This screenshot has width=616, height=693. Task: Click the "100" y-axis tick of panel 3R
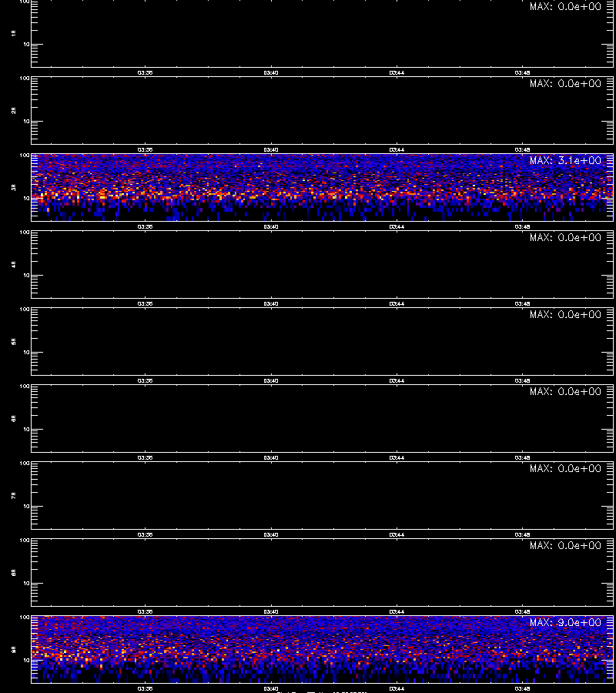tap(25, 156)
